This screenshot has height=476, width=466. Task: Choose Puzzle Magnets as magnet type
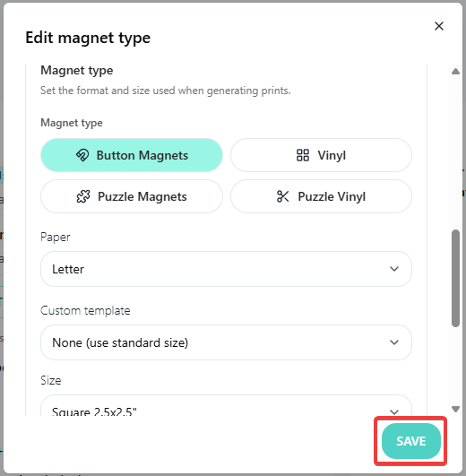click(132, 196)
